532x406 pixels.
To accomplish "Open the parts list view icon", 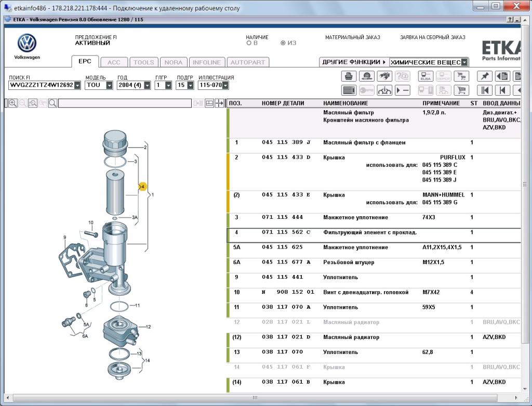I will [x=349, y=90].
